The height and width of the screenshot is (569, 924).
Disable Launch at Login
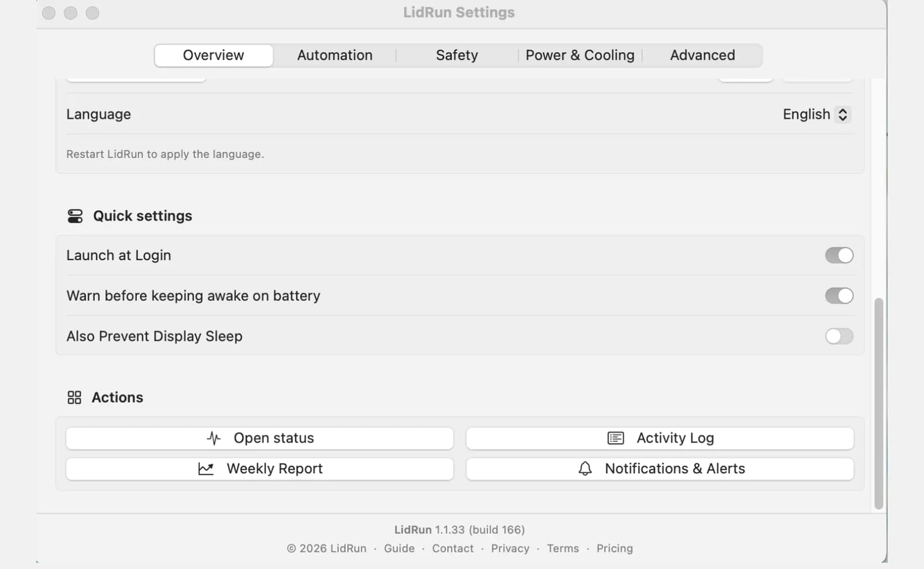click(x=839, y=255)
